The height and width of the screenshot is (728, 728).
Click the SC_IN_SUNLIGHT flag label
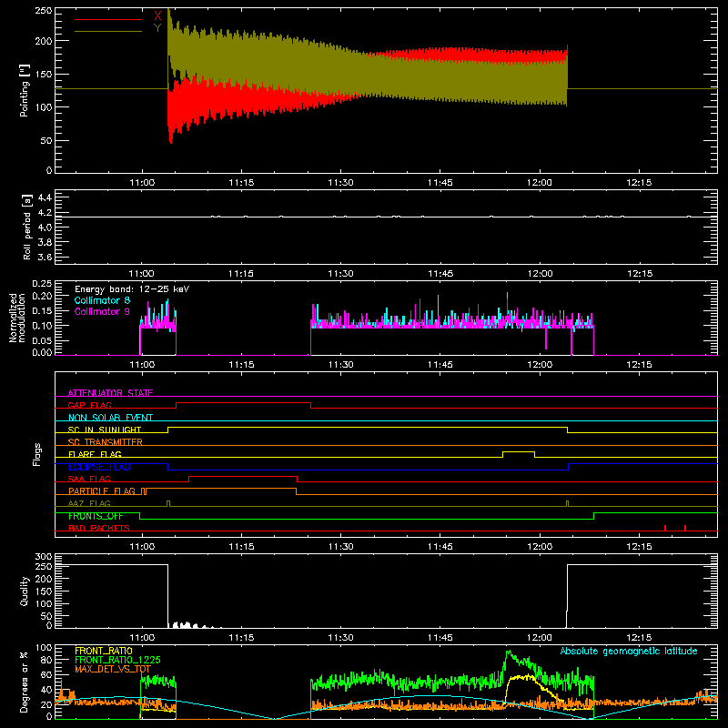point(105,430)
